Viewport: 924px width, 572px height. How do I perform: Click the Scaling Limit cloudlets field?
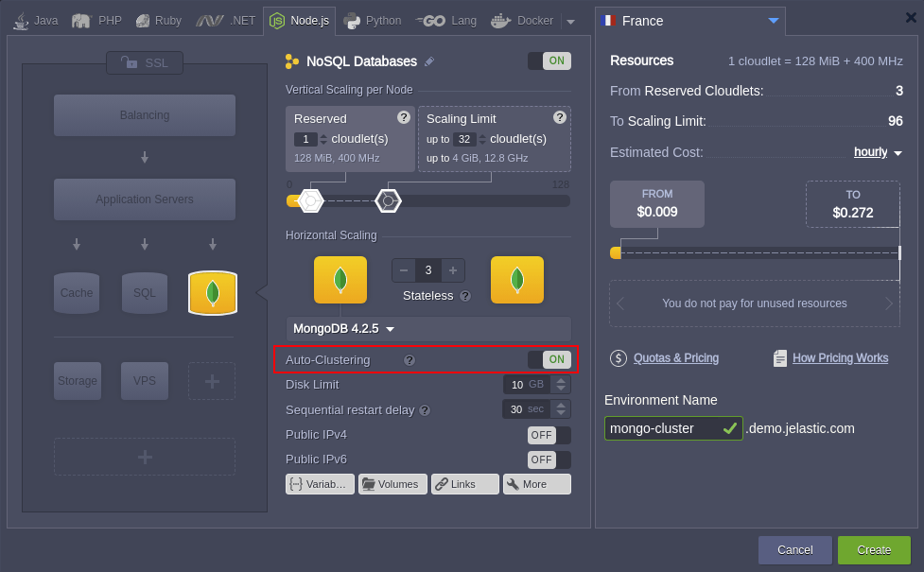[464, 139]
